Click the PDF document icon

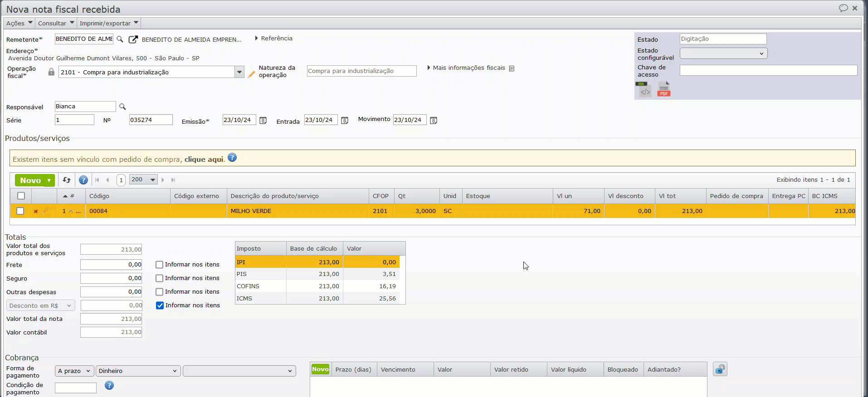pos(663,89)
